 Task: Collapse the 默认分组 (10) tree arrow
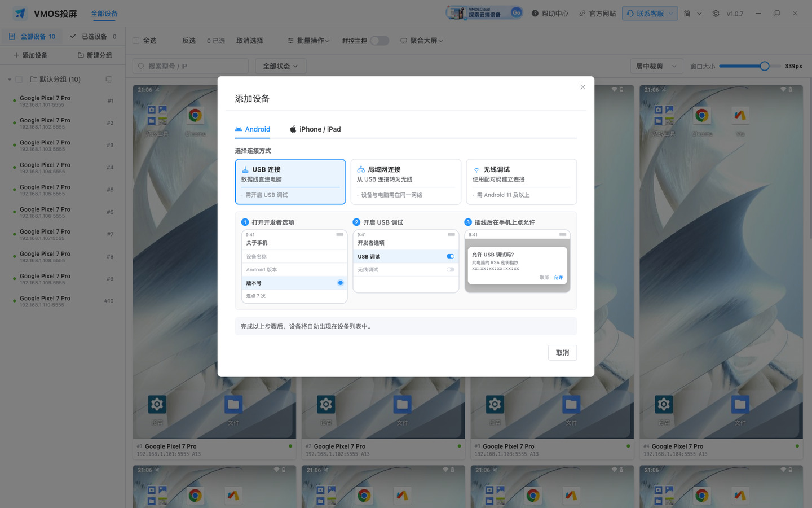[10, 80]
